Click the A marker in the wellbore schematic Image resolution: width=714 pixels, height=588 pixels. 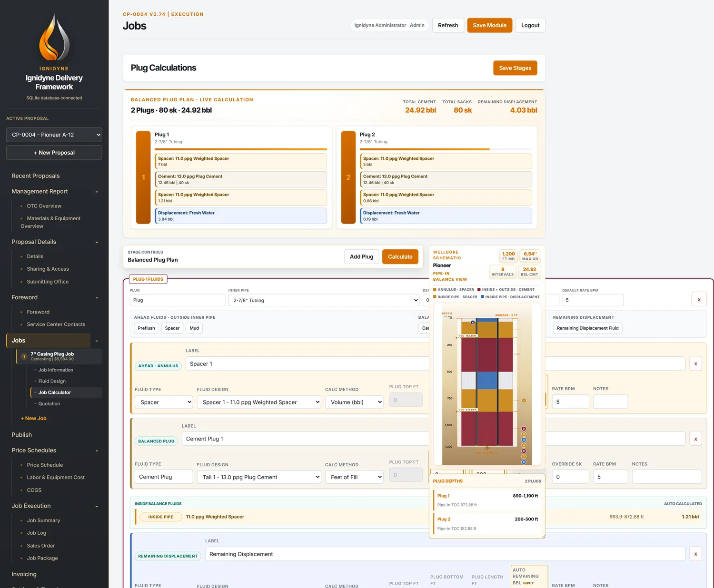(x=473, y=323)
